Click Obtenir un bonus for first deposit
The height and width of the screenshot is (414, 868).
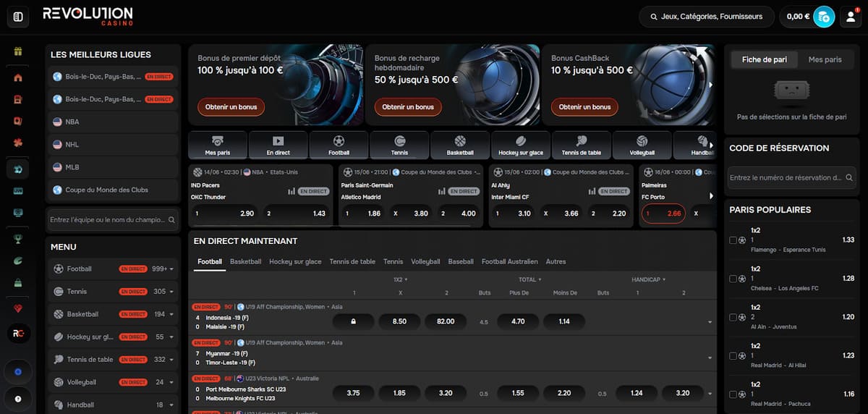(x=231, y=107)
